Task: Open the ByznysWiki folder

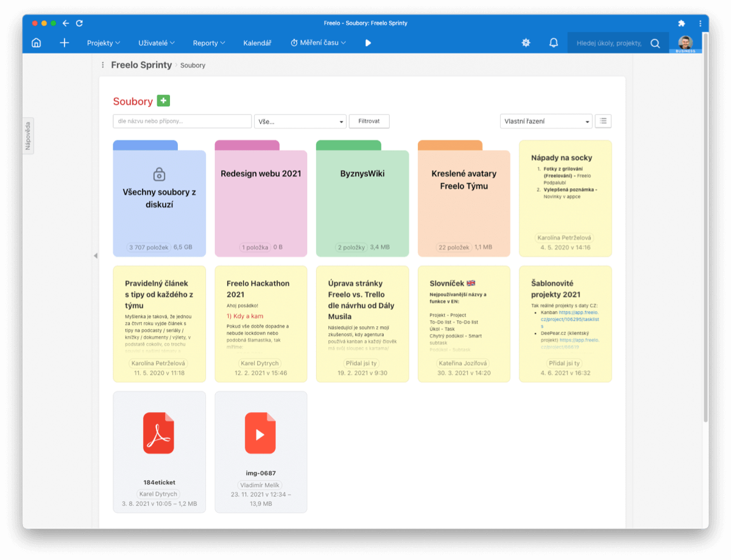Action: coord(362,198)
